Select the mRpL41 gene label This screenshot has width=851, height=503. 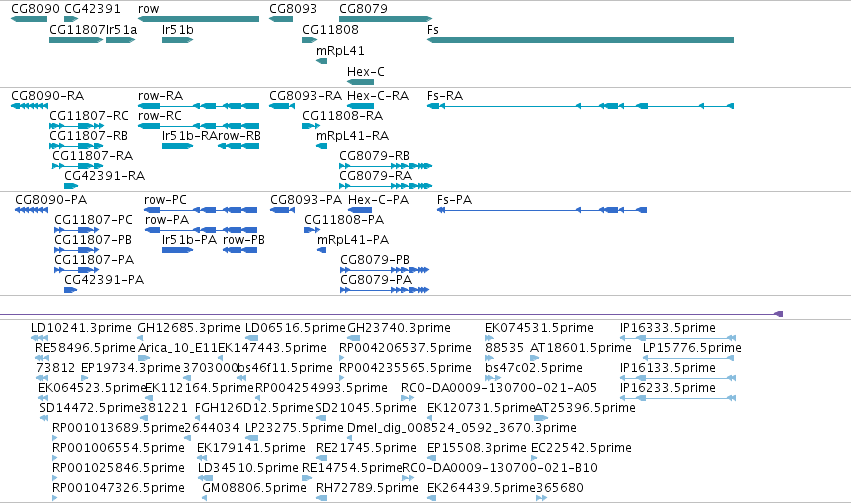(340, 51)
